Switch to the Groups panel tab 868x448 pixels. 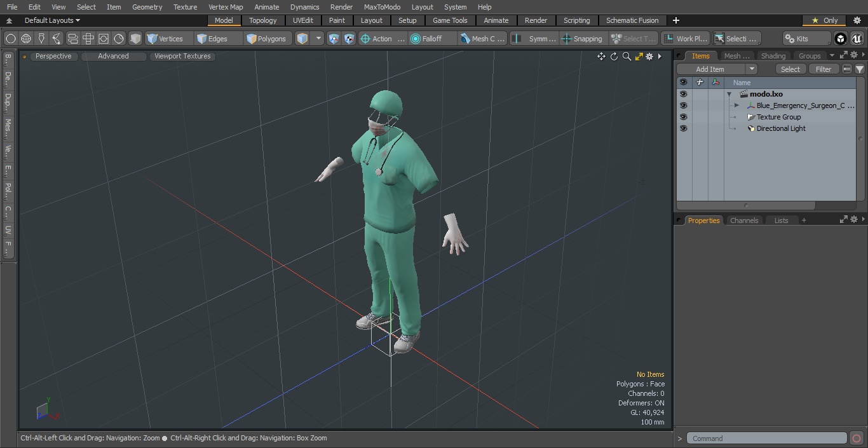(x=810, y=56)
